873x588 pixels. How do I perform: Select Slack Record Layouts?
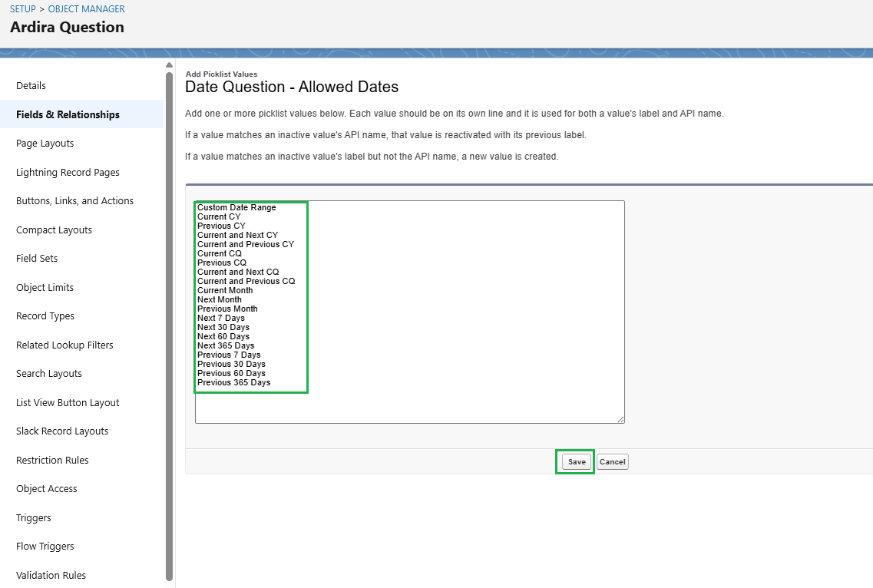tap(62, 431)
